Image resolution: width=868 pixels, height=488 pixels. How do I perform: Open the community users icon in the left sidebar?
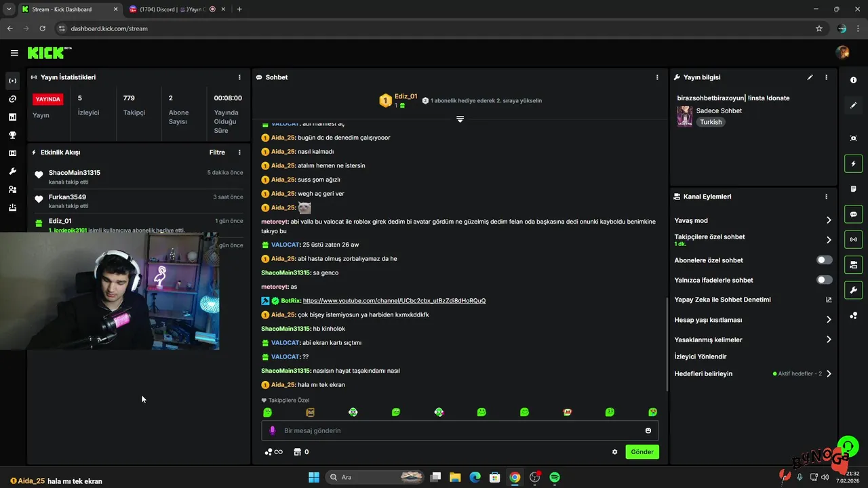[12, 190]
